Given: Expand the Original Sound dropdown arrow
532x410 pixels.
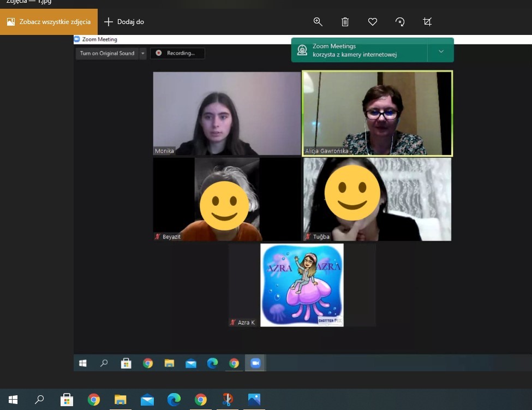Looking at the screenshot, I should [143, 54].
